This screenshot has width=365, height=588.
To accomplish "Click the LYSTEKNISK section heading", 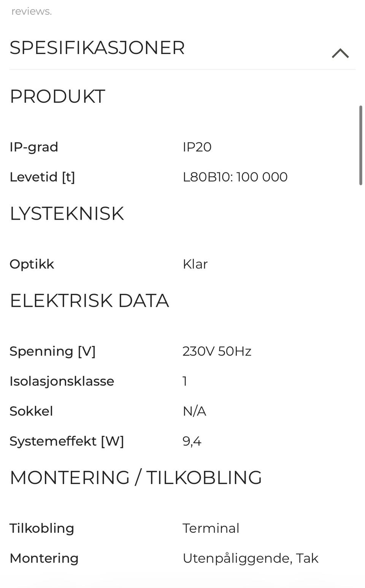I will [x=67, y=214].
